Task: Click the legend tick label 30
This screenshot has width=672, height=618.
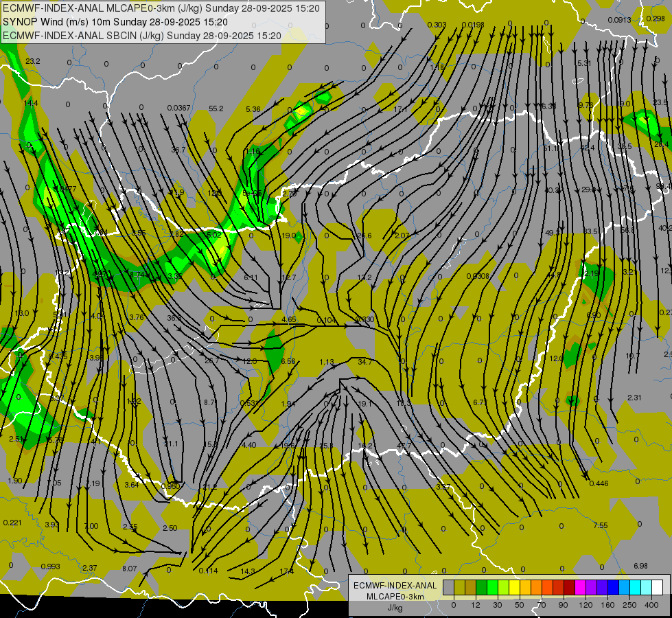Action: 497,605
